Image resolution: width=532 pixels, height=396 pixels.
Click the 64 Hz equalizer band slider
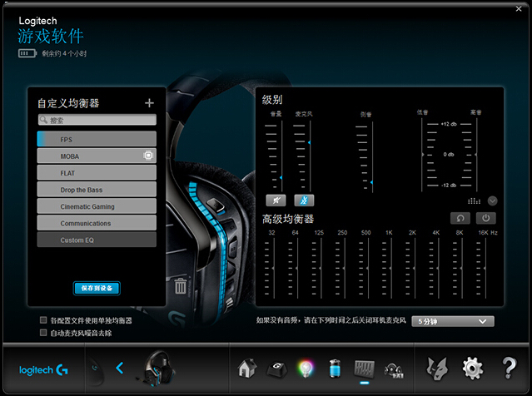(297, 268)
